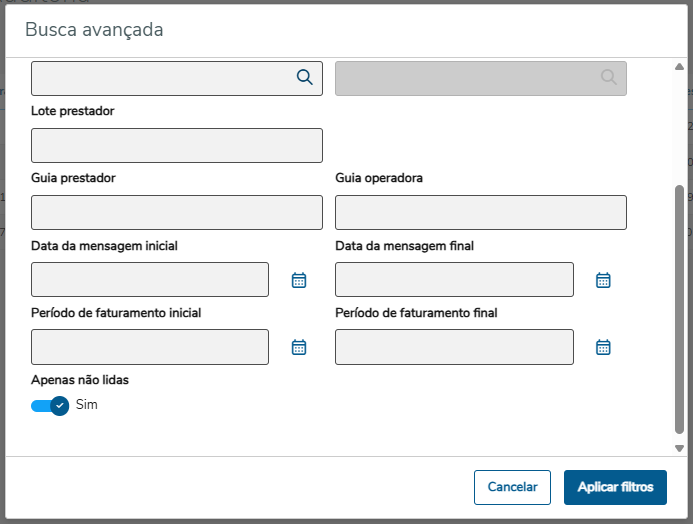Select the Guia operadora text field
This screenshot has height=524, width=693.
(480, 212)
